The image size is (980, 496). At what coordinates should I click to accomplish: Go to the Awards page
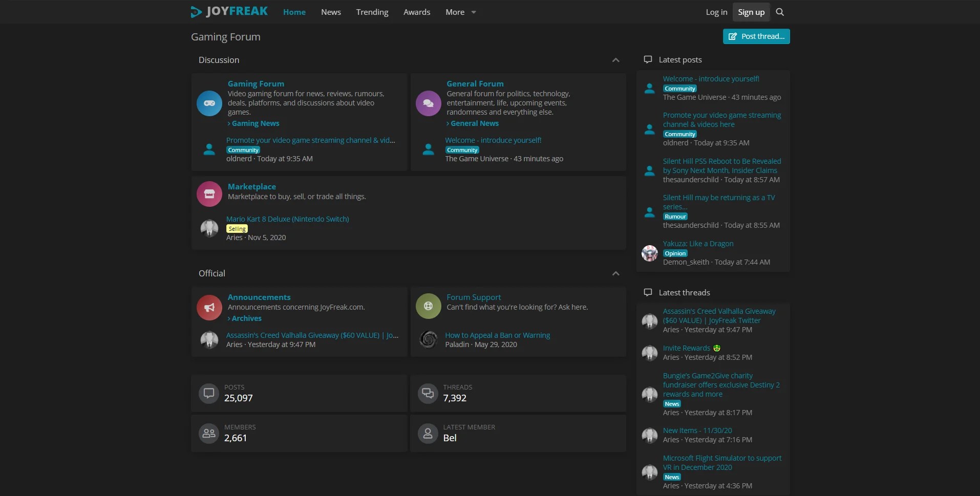coord(417,12)
